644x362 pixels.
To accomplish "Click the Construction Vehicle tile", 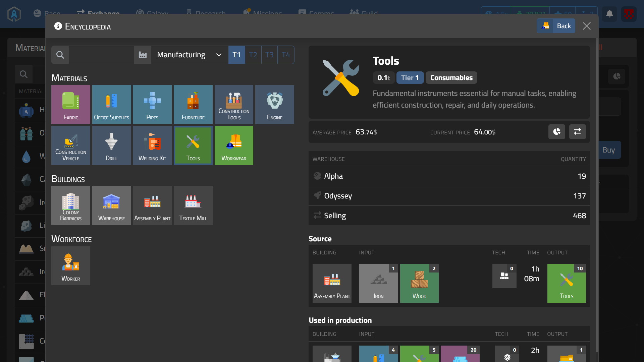I will pyautogui.click(x=70, y=145).
